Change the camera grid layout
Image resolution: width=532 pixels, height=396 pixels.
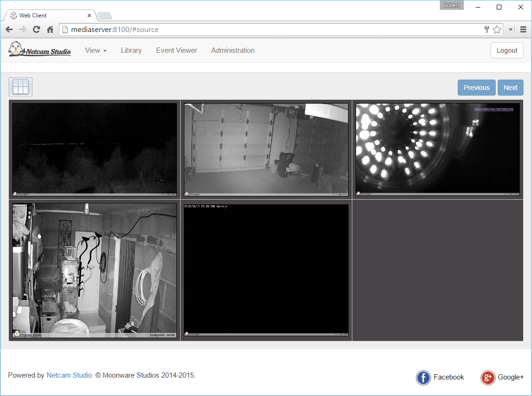pos(20,87)
